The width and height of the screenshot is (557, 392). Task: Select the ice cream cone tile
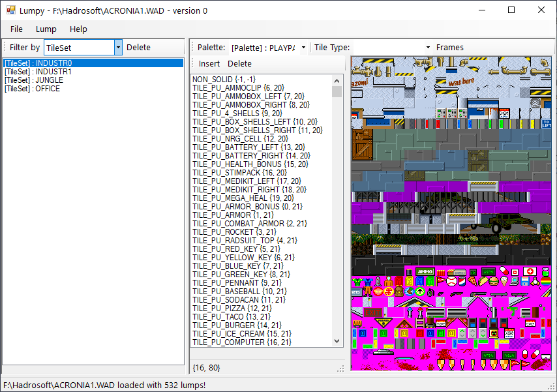(504, 281)
